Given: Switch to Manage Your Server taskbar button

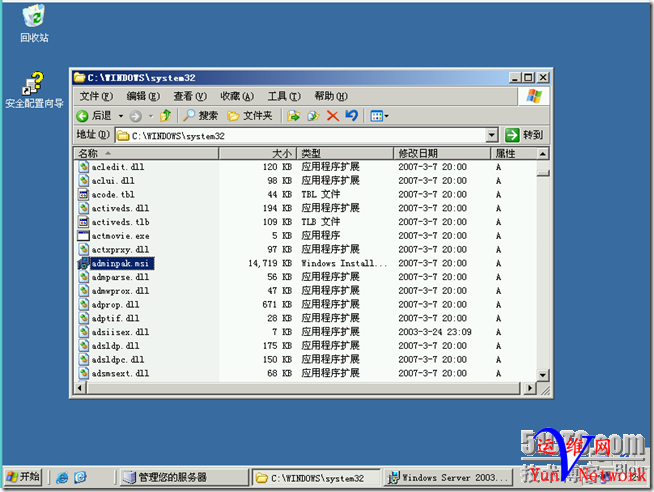Looking at the screenshot, I should click(184, 477).
